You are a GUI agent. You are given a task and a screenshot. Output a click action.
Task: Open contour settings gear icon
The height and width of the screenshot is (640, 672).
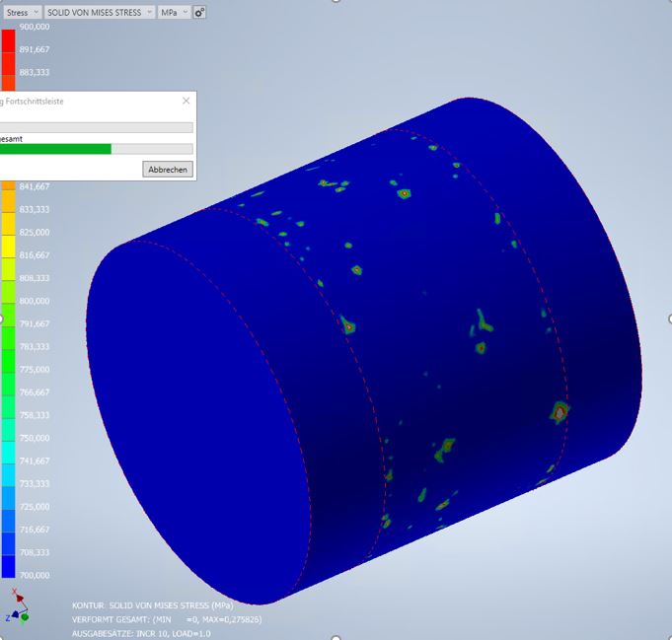click(x=199, y=13)
